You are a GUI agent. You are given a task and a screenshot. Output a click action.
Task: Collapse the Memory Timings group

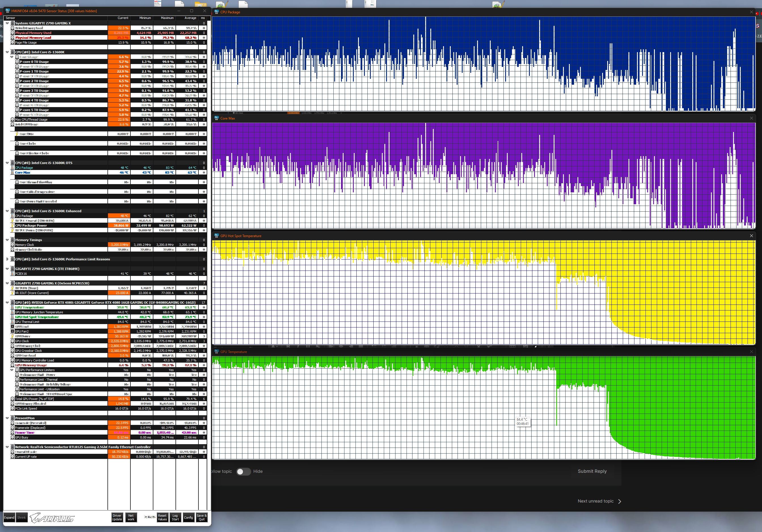7,240
